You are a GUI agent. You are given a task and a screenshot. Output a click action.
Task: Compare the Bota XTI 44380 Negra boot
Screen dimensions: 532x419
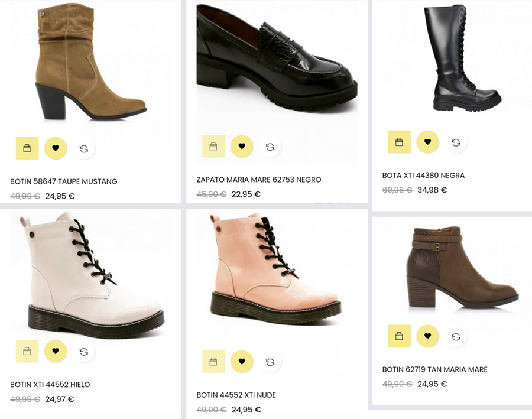pyautogui.click(x=456, y=142)
